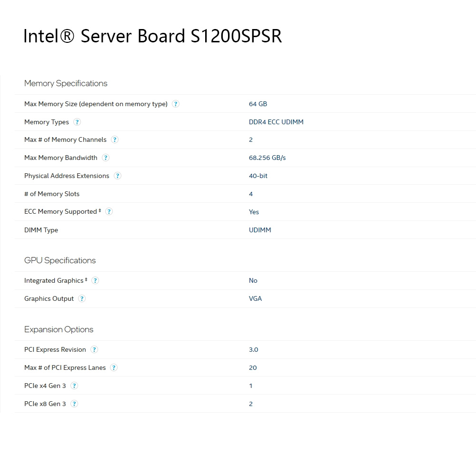Viewport: 476px width, 476px height.
Task: Click the 'DIMM Type' label
Action: pos(41,230)
